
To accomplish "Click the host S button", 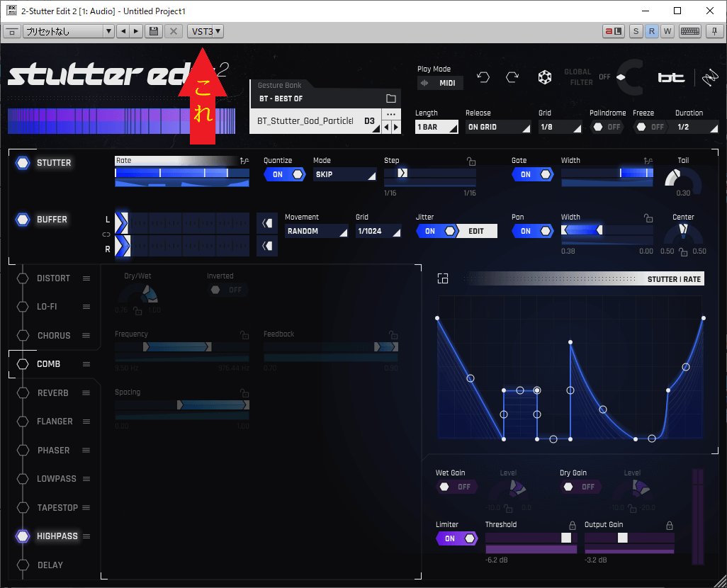I will (x=636, y=31).
